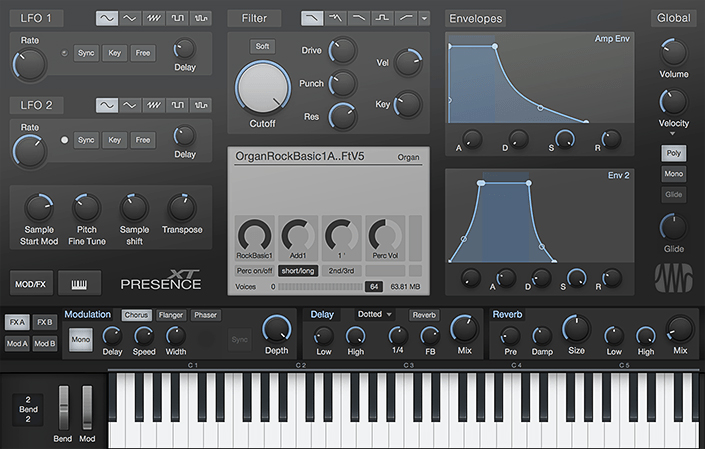Screen dimensions: 705x449
Task: Click the PreSonus logo icon
Action: click(673, 278)
